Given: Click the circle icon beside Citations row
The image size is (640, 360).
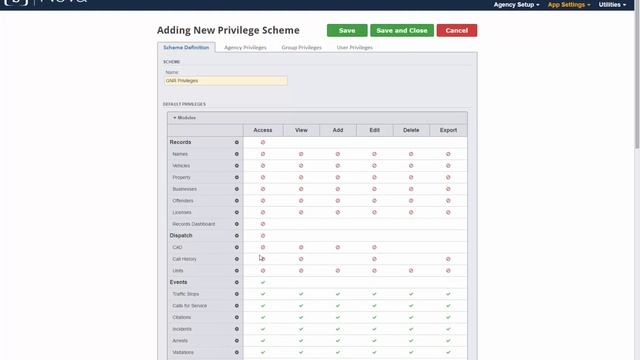Looking at the screenshot, I should pyautogui.click(x=237, y=318).
